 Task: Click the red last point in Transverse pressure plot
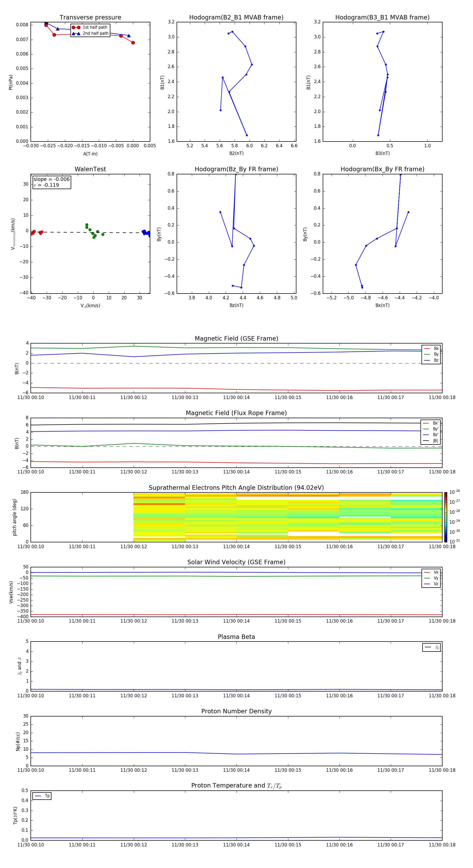click(133, 43)
